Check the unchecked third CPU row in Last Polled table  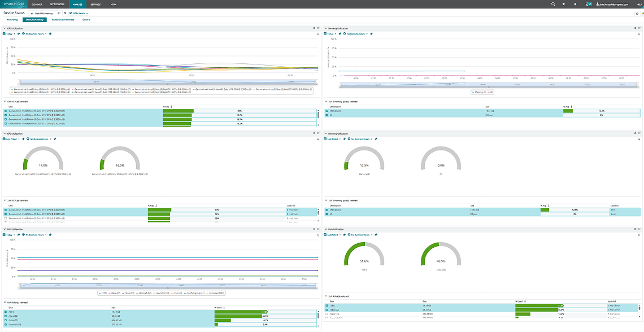pos(6,218)
